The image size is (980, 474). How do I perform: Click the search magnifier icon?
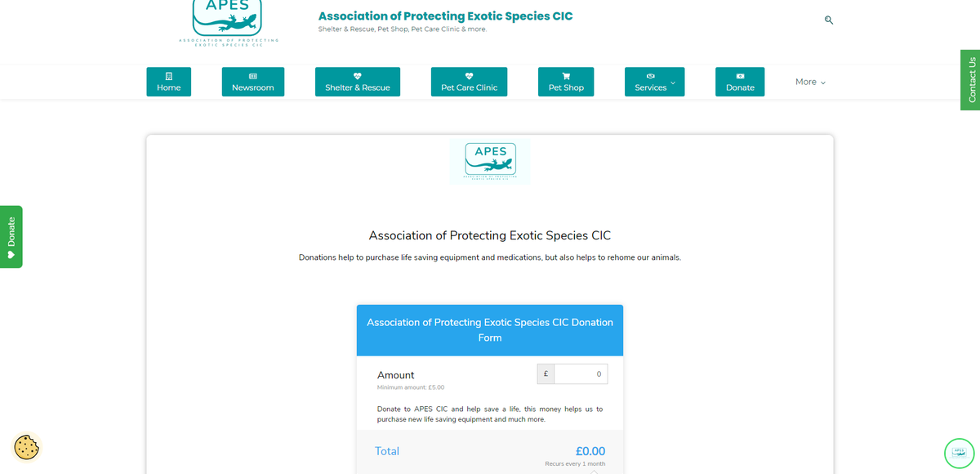click(x=829, y=20)
